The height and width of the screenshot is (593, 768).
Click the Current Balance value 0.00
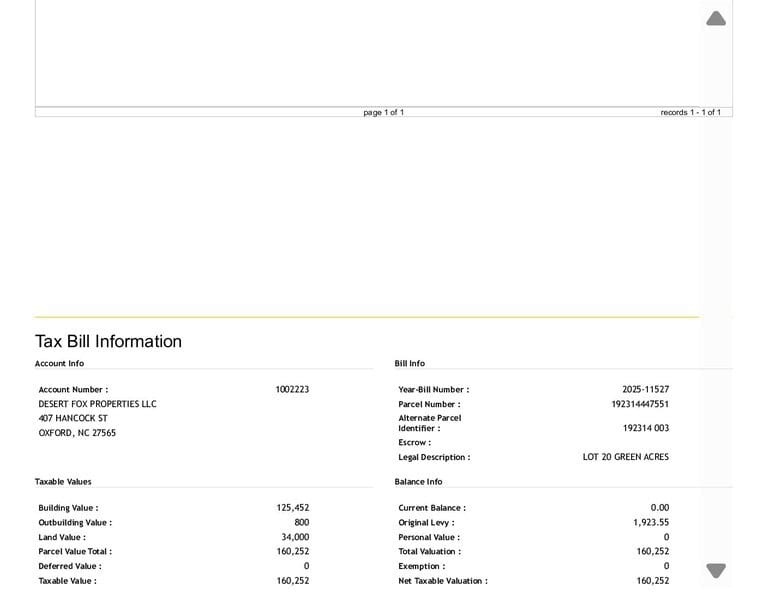[659, 507]
